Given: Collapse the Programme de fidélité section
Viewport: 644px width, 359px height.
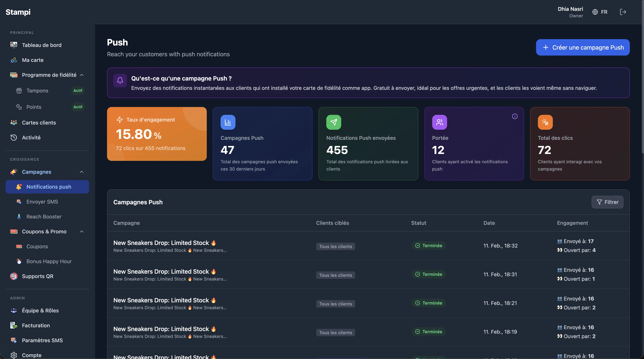Looking at the screenshot, I should click(x=81, y=75).
